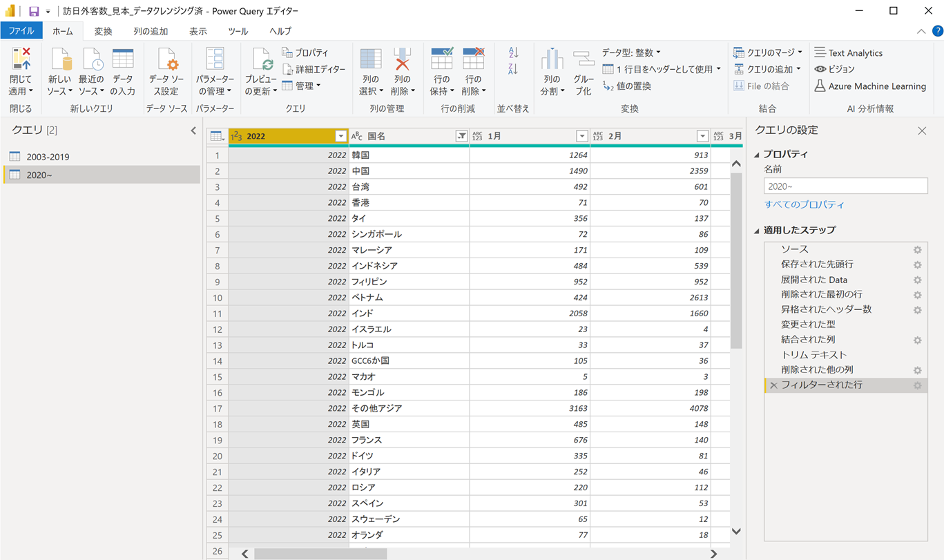Open the クエリのマージ merge queries dropdown

(767, 52)
